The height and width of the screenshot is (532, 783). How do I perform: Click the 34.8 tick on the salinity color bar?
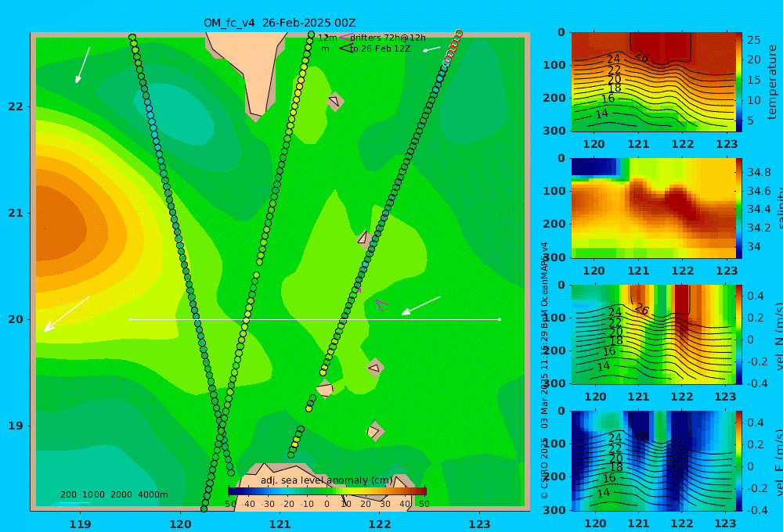759,173
